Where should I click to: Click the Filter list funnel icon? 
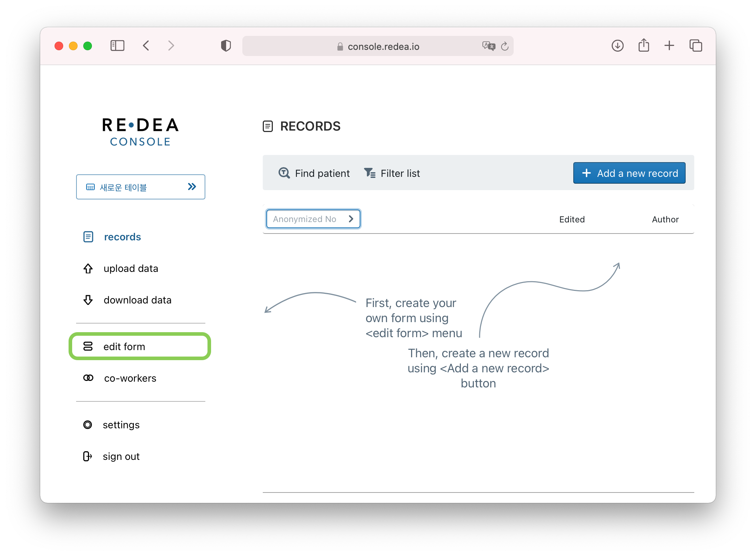tap(370, 173)
